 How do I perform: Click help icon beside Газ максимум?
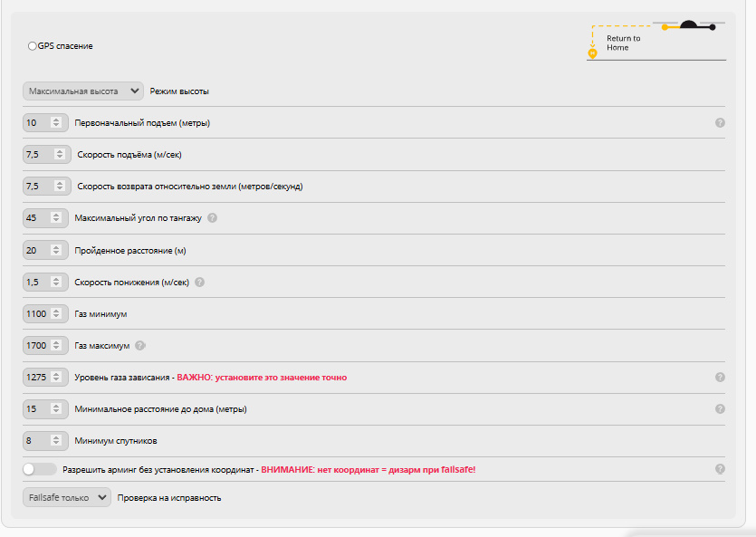(139, 346)
